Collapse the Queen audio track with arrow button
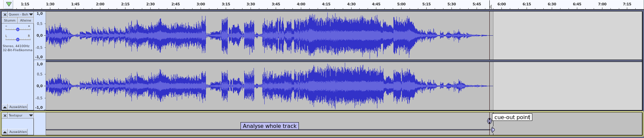The height and width of the screenshot is (138, 644). (x=5, y=107)
